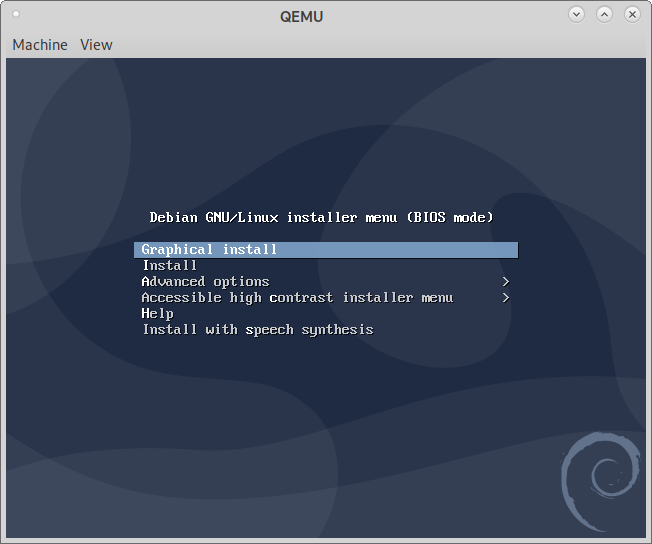This screenshot has width=652, height=544.
Task: Open the Advanced options submenu entry
Action: [205, 282]
